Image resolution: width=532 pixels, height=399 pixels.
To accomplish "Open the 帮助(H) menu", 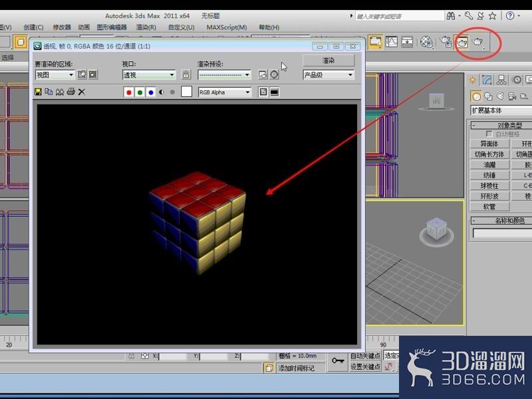I will [x=269, y=27].
